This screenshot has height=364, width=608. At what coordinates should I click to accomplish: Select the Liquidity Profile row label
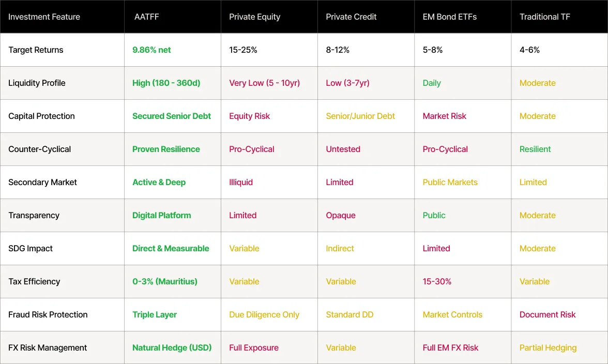[37, 83]
